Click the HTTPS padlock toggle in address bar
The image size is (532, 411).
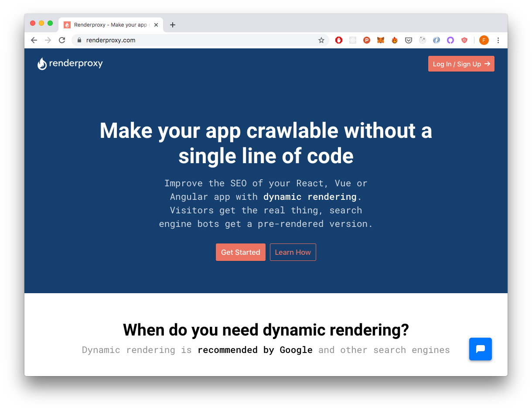click(x=79, y=40)
